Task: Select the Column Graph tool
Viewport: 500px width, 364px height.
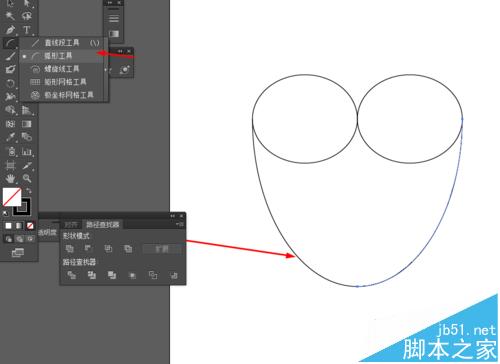Action: (27, 152)
